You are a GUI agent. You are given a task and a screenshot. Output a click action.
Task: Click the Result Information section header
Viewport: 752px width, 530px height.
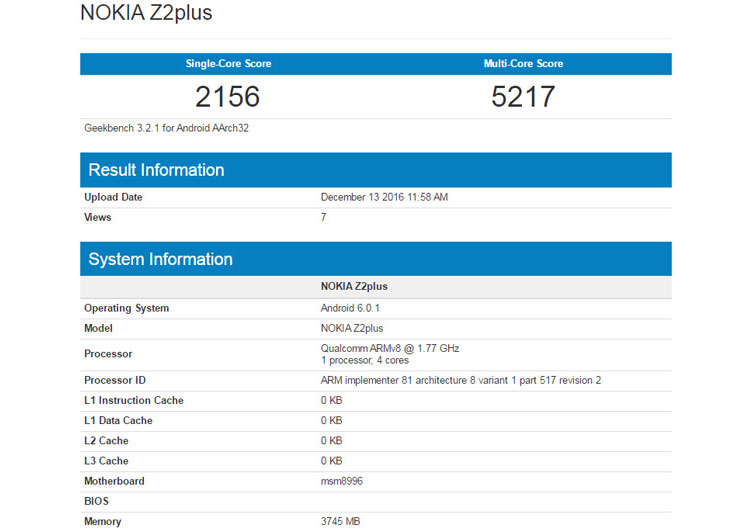coord(156,170)
